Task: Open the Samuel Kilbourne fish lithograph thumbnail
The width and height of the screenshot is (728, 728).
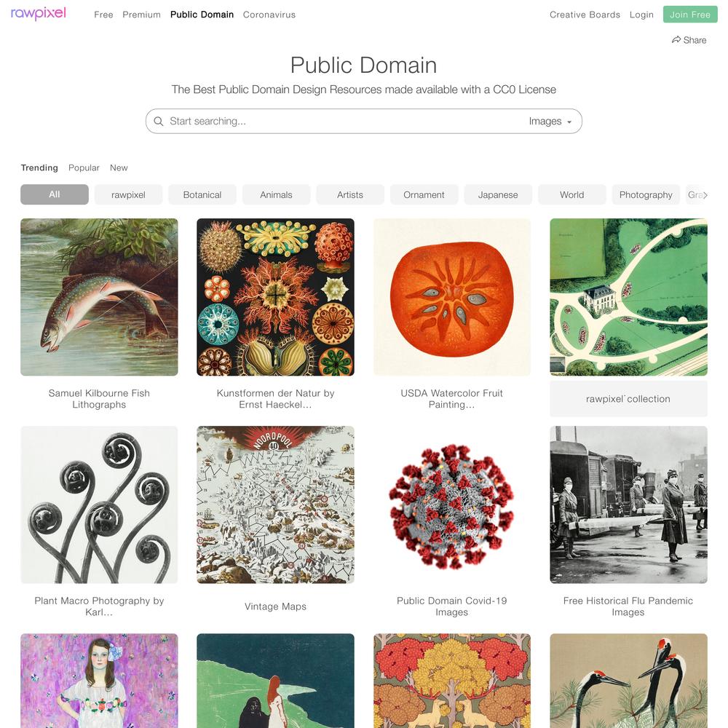Action: click(99, 297)
